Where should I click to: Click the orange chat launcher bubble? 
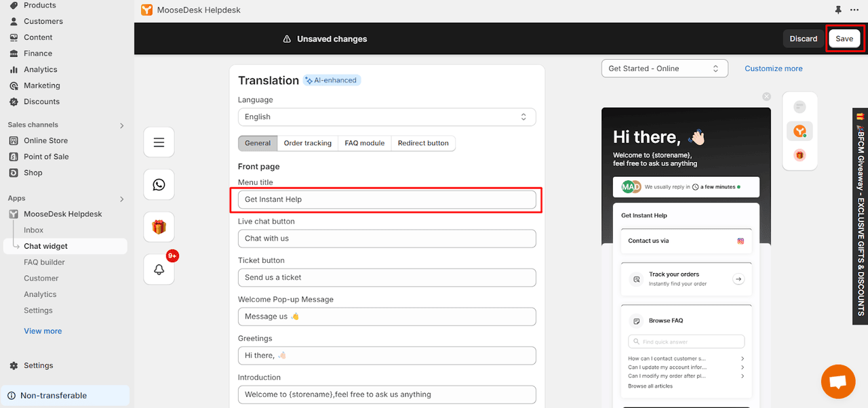tap(837, 381)
